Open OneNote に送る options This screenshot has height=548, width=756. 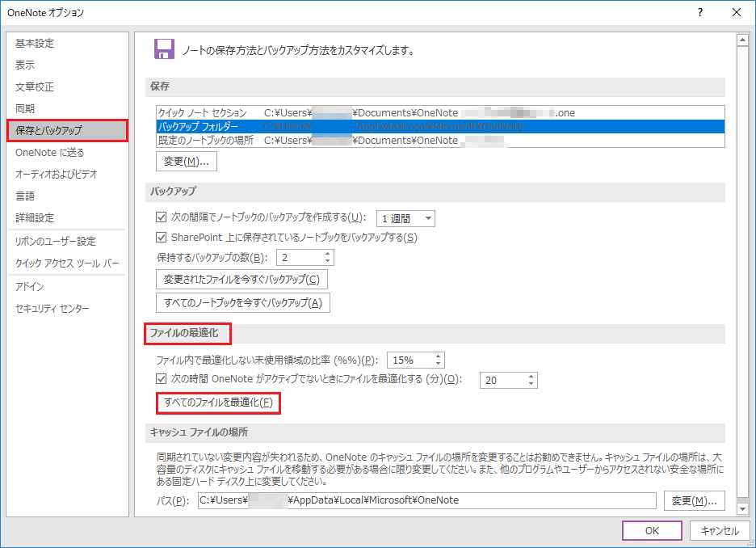coord(49,153)
